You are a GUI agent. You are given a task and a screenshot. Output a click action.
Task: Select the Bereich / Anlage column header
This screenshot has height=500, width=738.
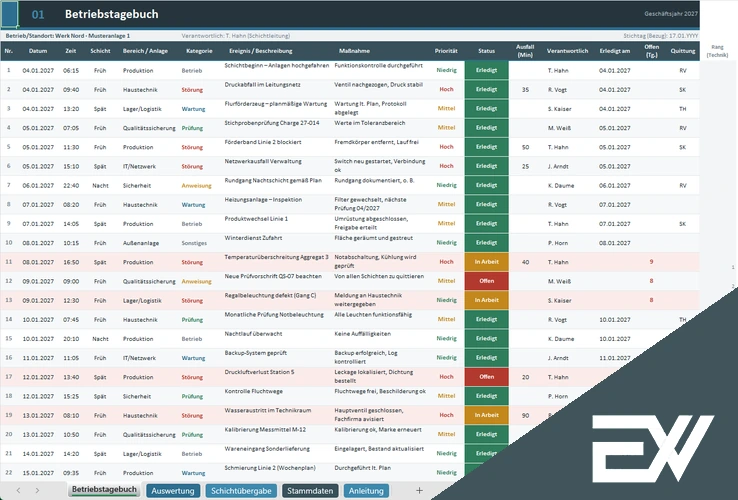click(145, 51)
